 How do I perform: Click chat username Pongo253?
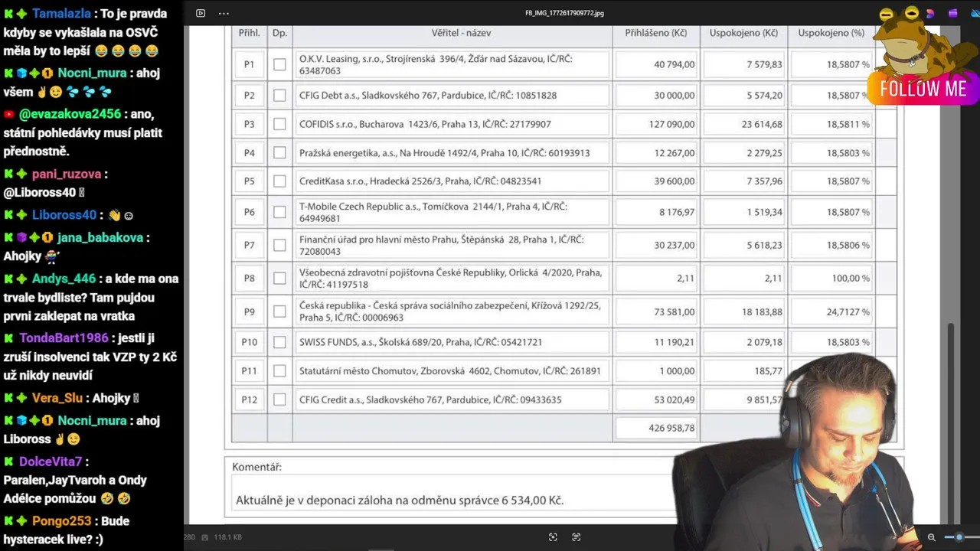[60, 521]
